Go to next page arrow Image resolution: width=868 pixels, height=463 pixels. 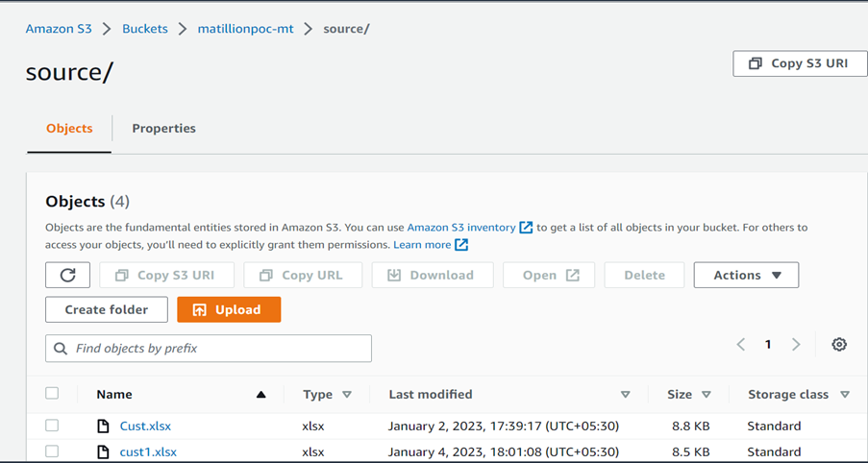pyautogui.click(x=796, y=344)
